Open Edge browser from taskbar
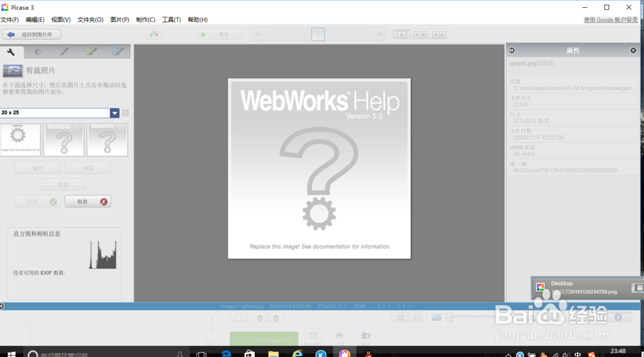The width and height of the screenshot is (644, 357). click(226, 354)
